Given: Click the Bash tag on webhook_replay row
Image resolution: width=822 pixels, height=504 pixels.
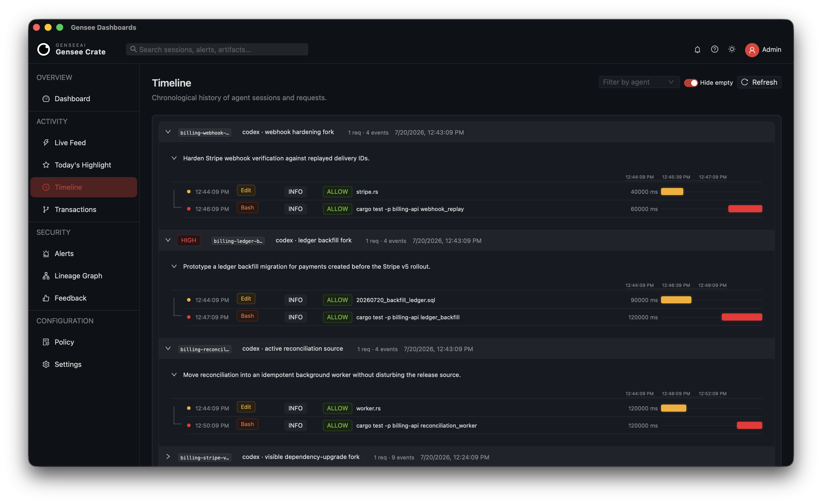Looking at the screenshot, I should click(x=247, y=208).
